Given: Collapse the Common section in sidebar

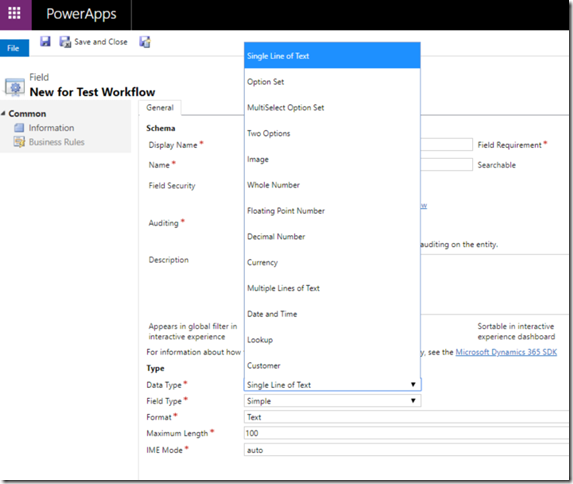Looking at the screenshot, I should 3,114.
